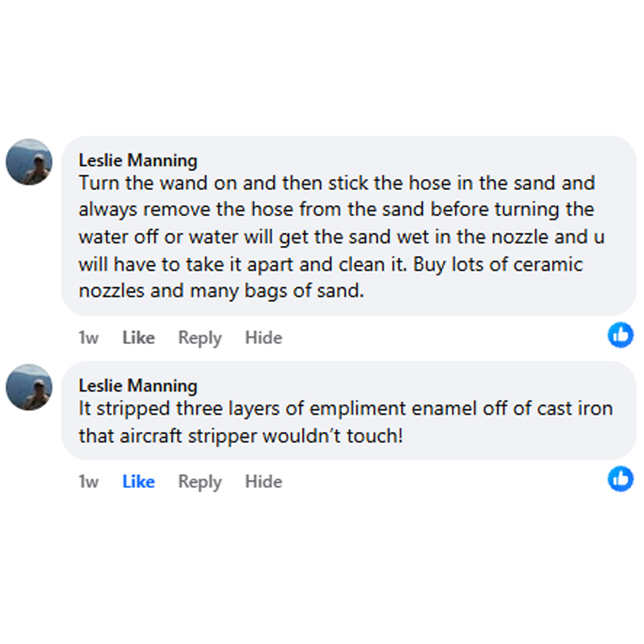Hide the second comment about enamel
This screenshot has width=644, height=644.
(x=264, y=482)
